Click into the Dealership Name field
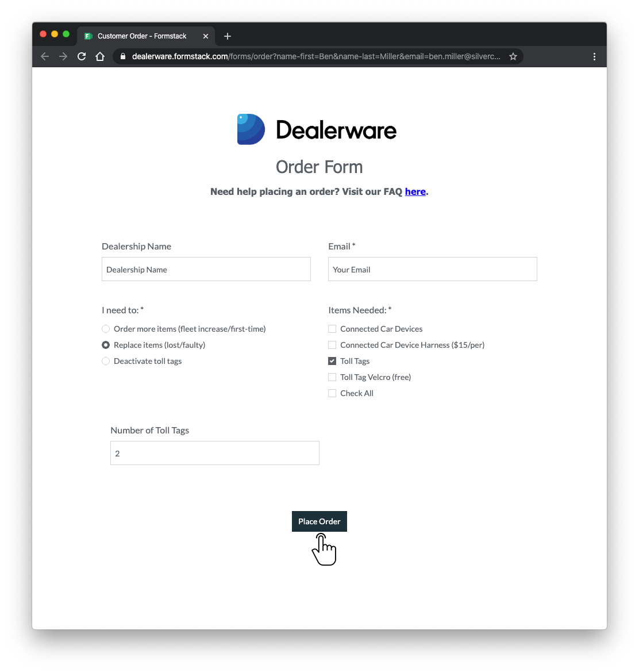Image resolution: width=639 pixels, height=672 pixels. point(206,269)
